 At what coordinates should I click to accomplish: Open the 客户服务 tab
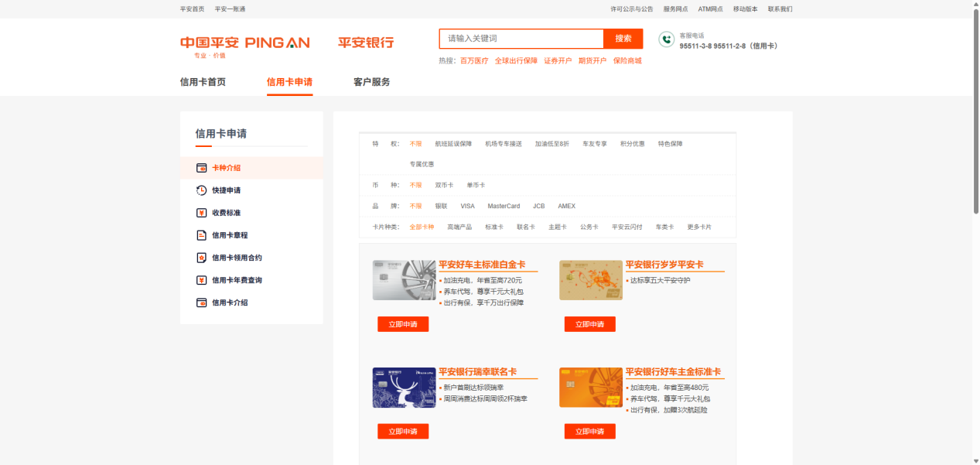pos(372,82)
